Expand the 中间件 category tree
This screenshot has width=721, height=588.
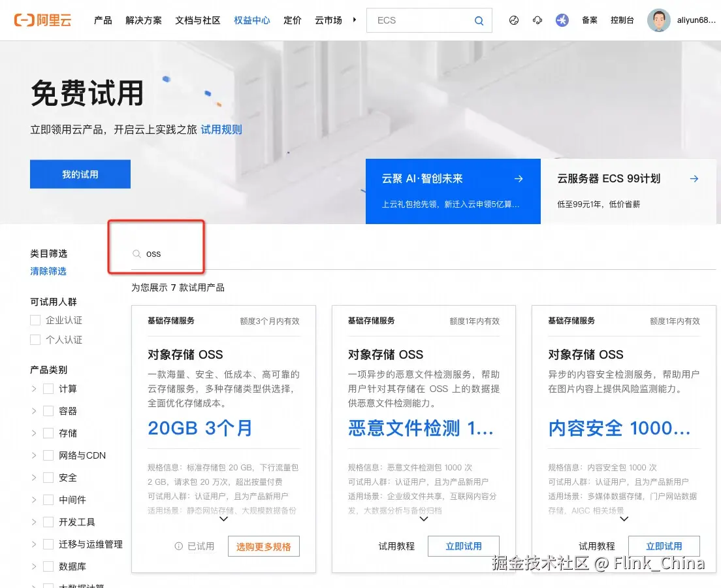pos(33,500)
